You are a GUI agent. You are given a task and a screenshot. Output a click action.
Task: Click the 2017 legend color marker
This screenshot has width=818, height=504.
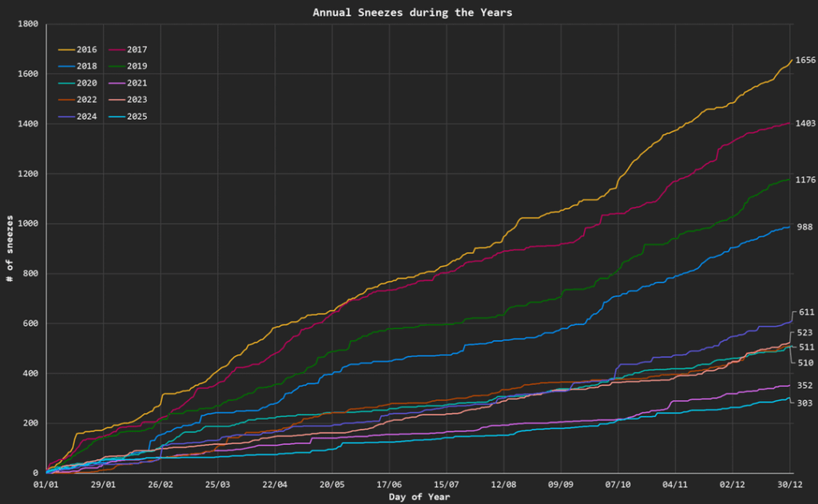click(x=117, y=49)
